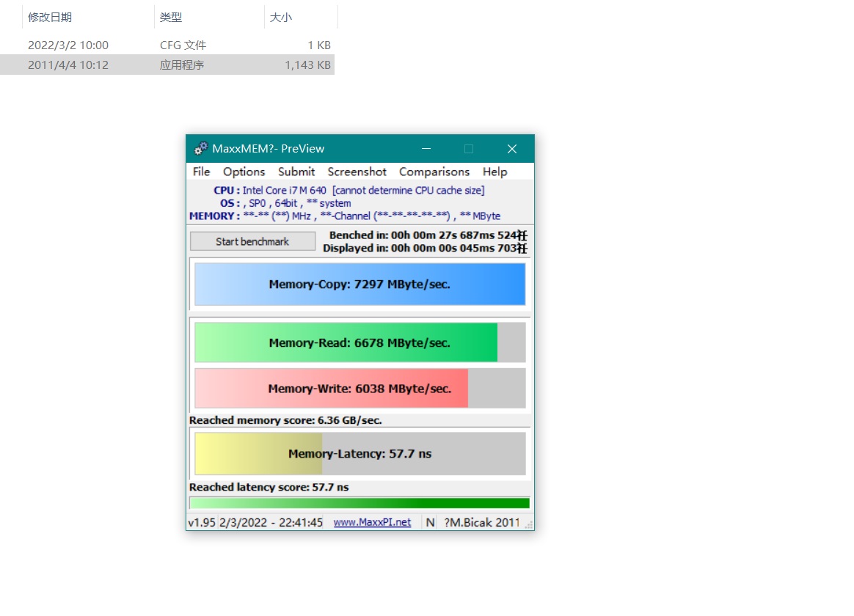Click the 修改日期 column header

point(50,17)
